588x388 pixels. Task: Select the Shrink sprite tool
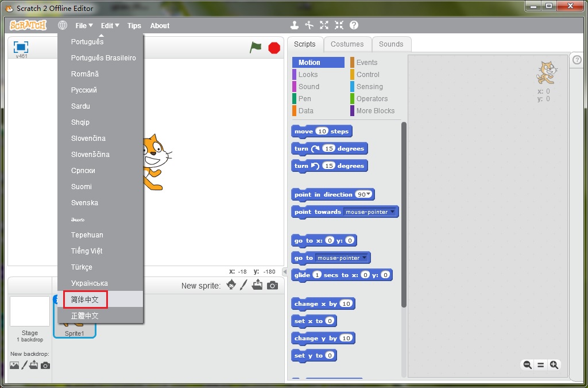(x=339, y=25)
